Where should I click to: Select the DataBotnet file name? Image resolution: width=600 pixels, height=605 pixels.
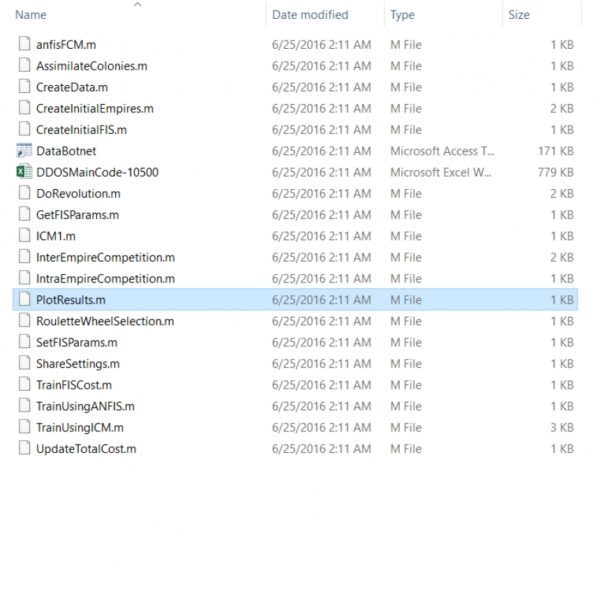click(66, 151)
